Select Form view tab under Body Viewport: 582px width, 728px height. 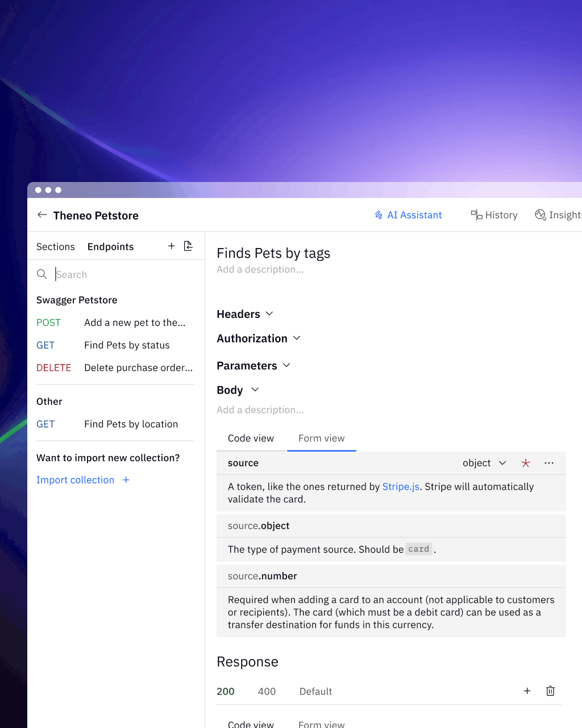pos(322,439)
